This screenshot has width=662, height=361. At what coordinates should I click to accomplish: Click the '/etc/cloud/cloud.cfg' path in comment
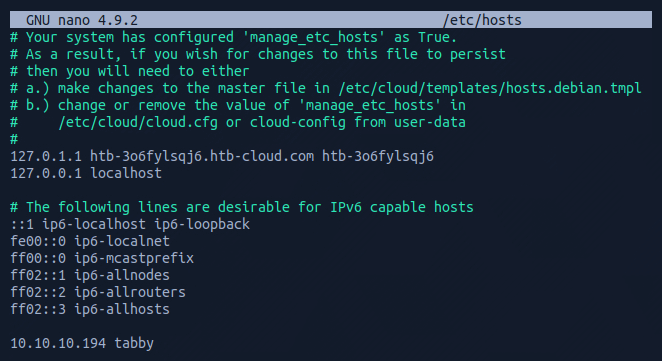pyautogui.click(x=138, y=122)
